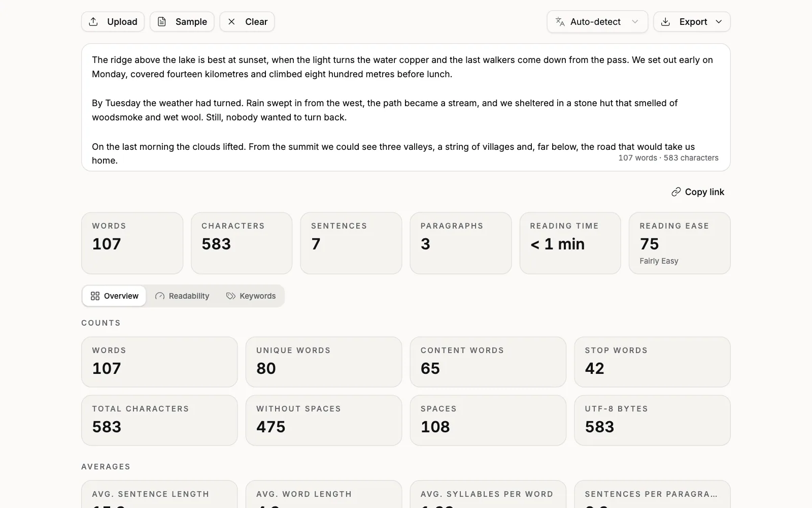Select the Keywords tab
812x508 pixels.
tap(251, 296)
